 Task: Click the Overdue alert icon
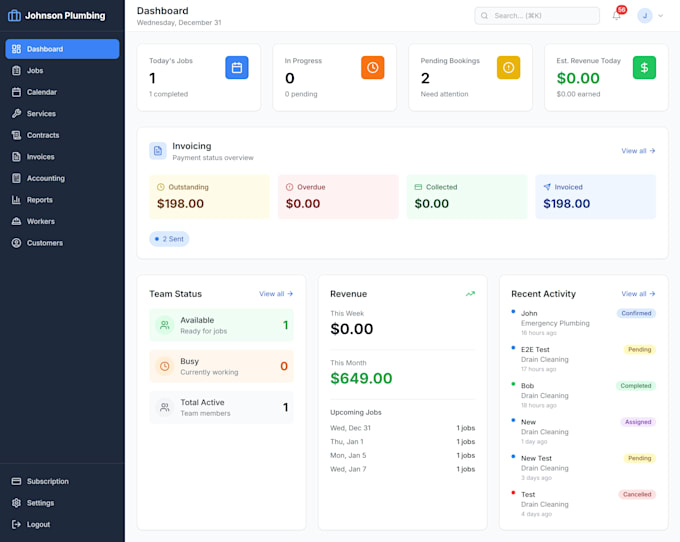click(x=289, y=187)
